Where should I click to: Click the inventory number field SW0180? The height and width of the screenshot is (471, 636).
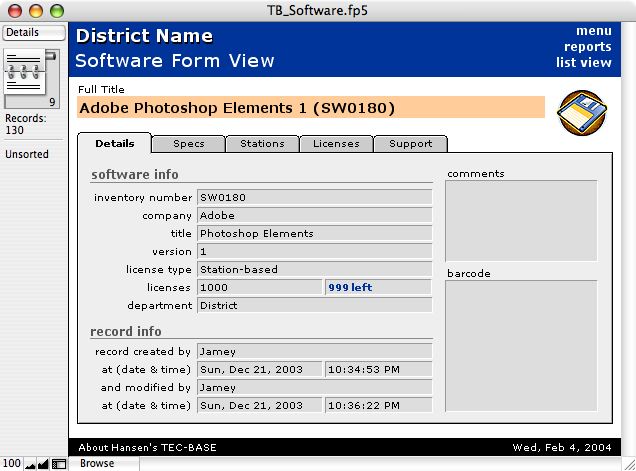[x=314, y=197]
